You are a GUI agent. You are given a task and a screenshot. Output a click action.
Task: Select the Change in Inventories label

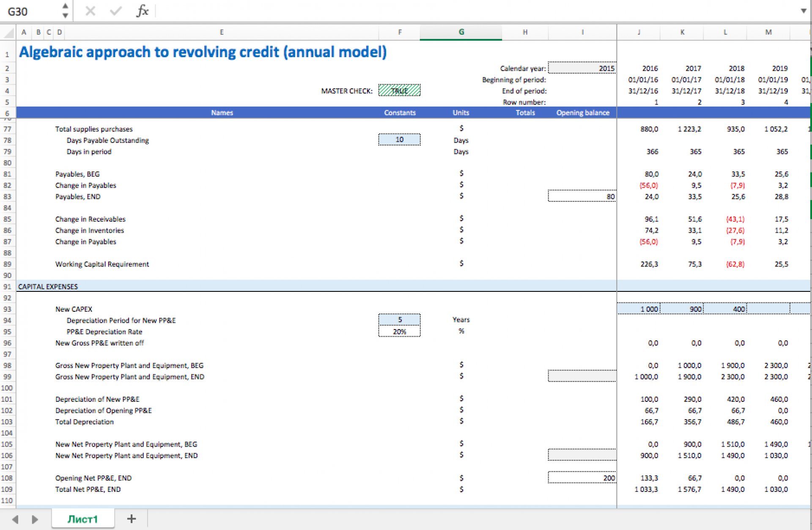(x=89, y=231)
